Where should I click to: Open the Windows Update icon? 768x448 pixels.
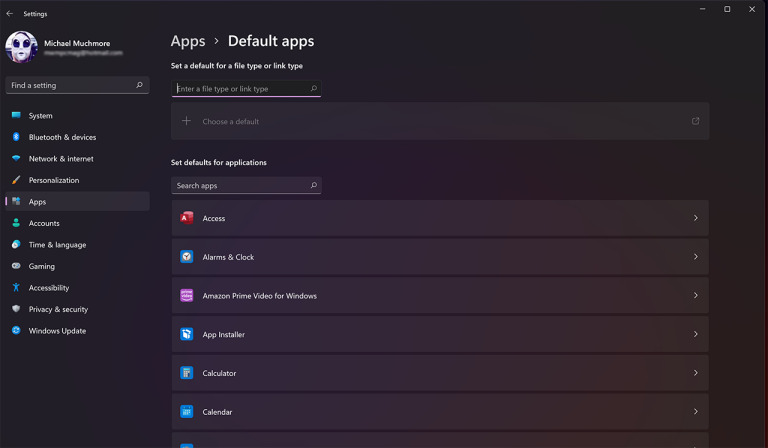16,330
